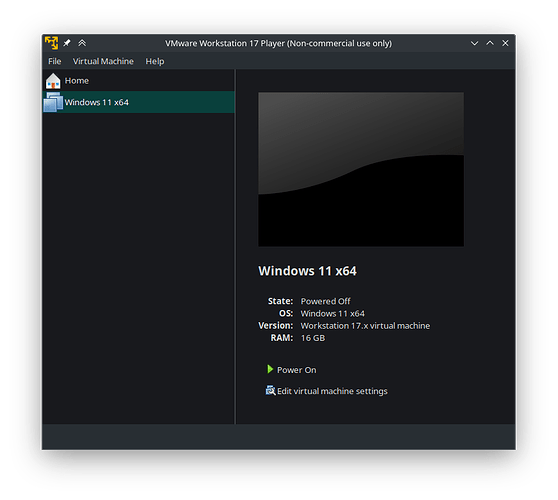The height and width of the screenshot is (500, 558).
Task: Click the keep-above double chevron icon
Action: 82,43
